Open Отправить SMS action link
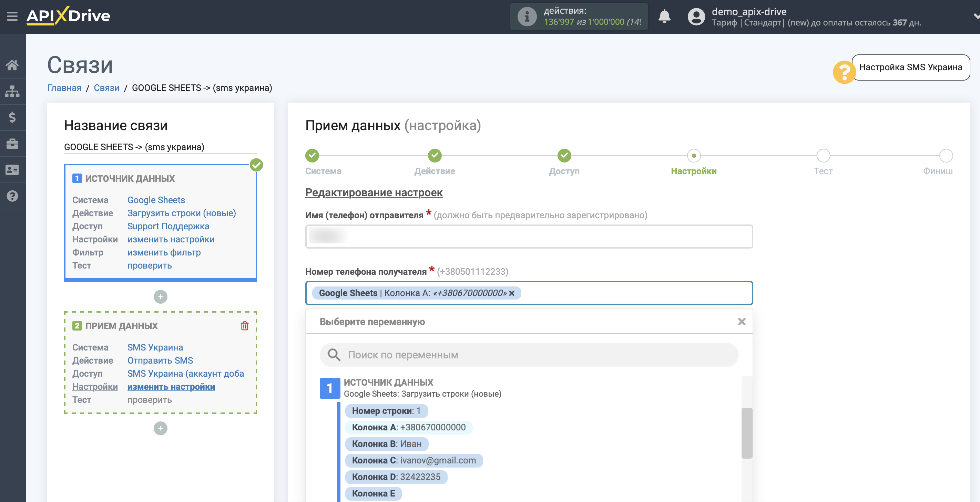Screen dimensions: 980x502 pos(160,360)
